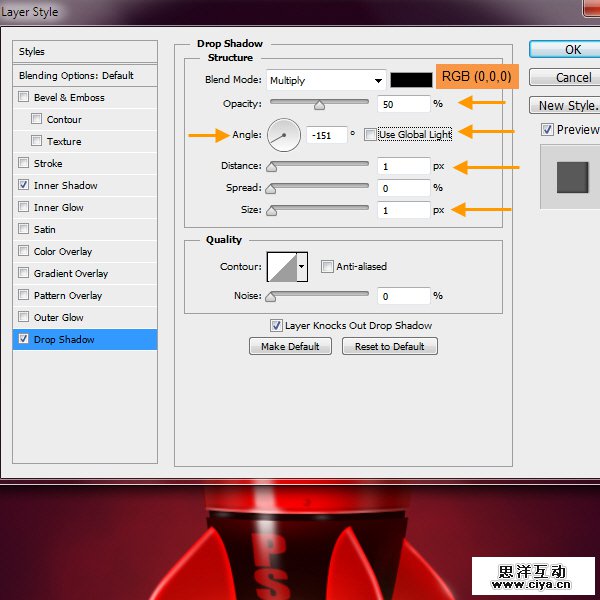Enable the Outer Glow checkbox

[23, 317]
